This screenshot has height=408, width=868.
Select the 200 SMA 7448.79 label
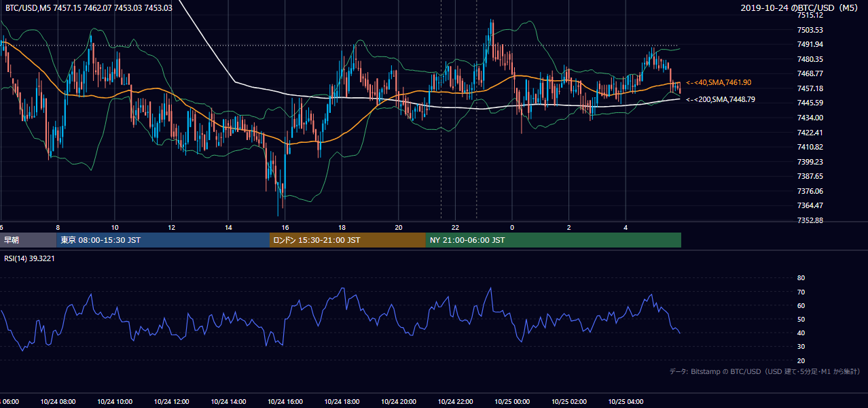point(721,99)
